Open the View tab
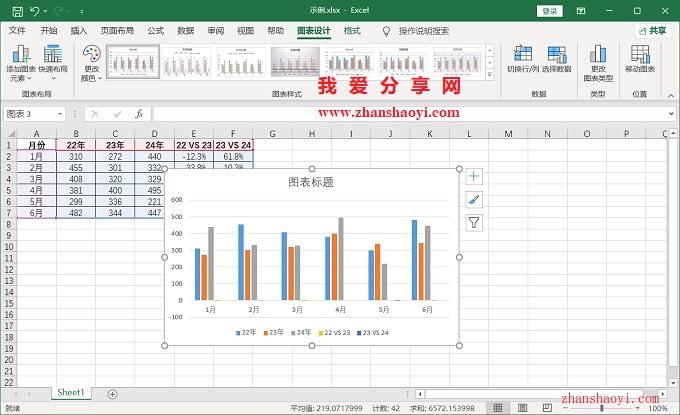 pos(245,31)
